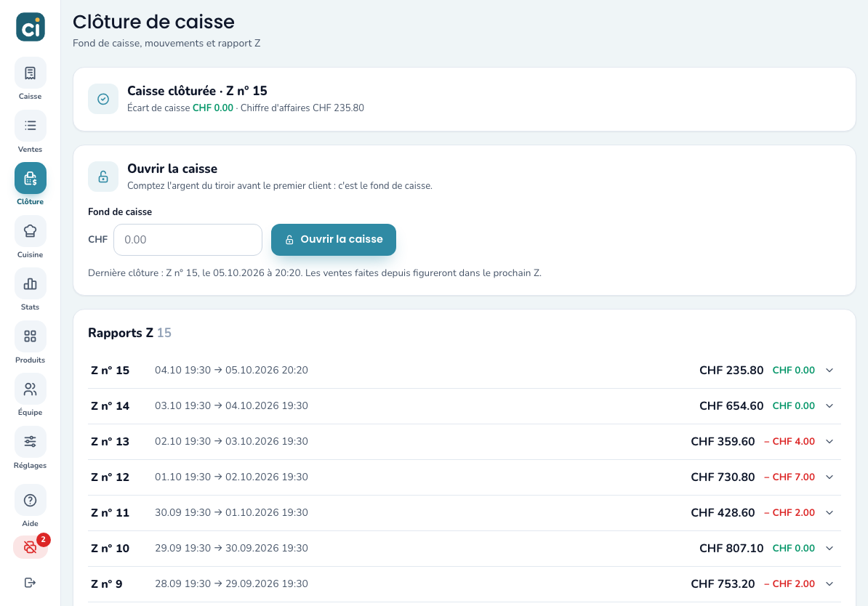Open the Cuisine chef hat icon
Screen dimensions: 868x606
click(x=31, y=231)
